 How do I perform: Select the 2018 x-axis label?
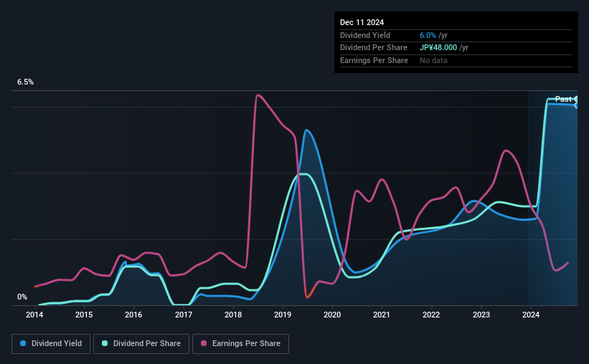pos(233,315)
